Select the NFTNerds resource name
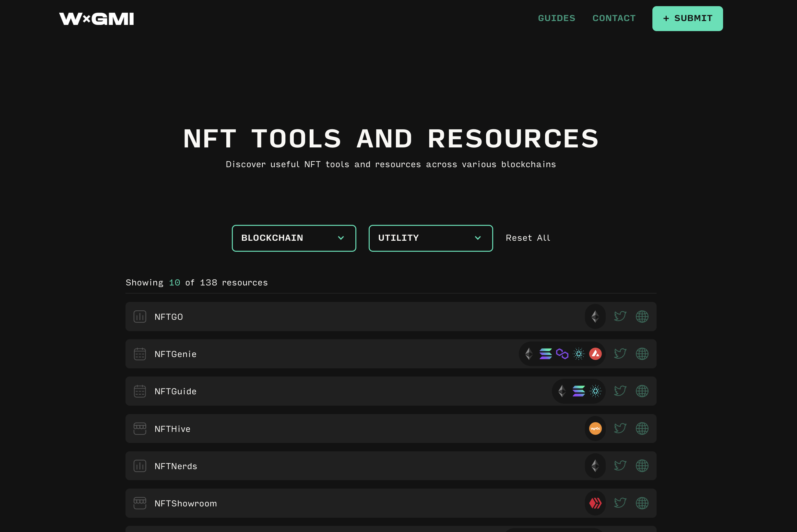The height and width of the screenshot is (532, 797). (176, 467)
